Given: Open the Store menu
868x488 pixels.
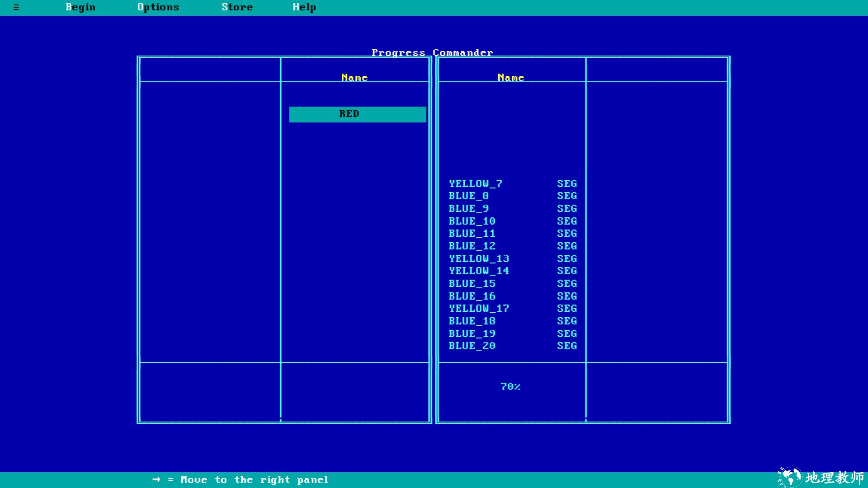Looking at the screenshot, I should coord(237,7).
